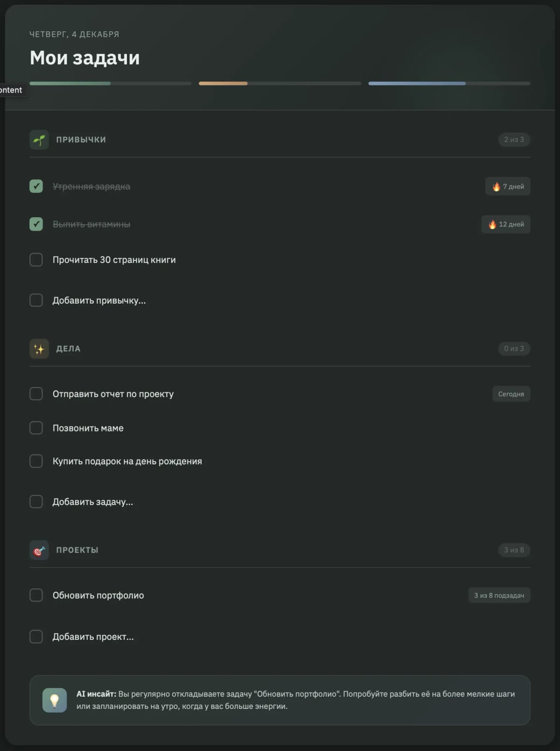The width and height of the screenshot is (560, 751).
Task: Click the green progress bar at the top
Action: click(x=70, y=83)
